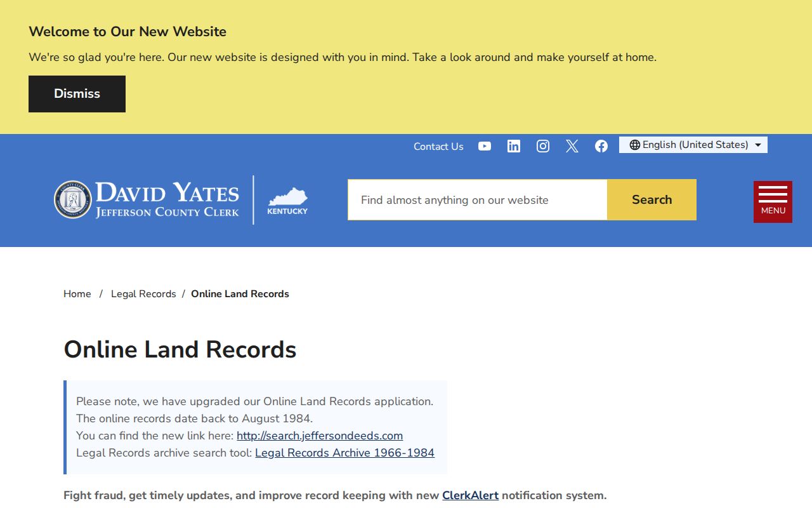The height and width of the screenshot is (508, 812).
Task: Open the LinkedIn social icon
Action: pyautogui.click(x=514, y=146)
